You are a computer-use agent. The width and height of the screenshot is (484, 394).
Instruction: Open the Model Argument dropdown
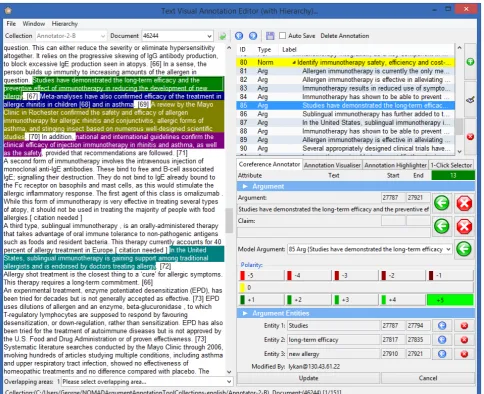point(370,249)
